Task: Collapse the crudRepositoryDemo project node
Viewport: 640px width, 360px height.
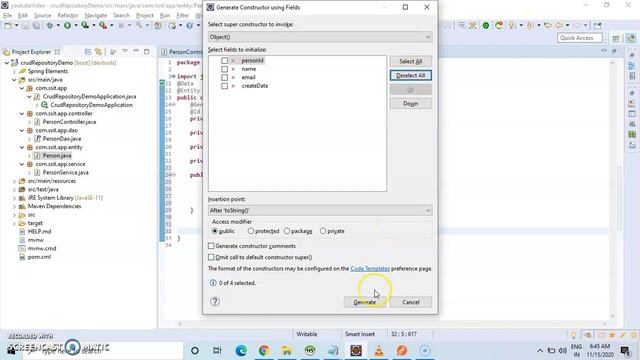Action: click(x=7, y=63)
